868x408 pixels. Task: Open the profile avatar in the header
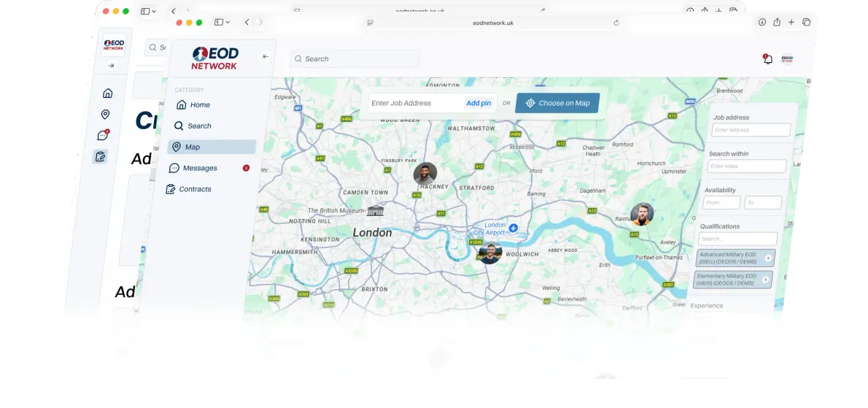(x=786, y=58)
